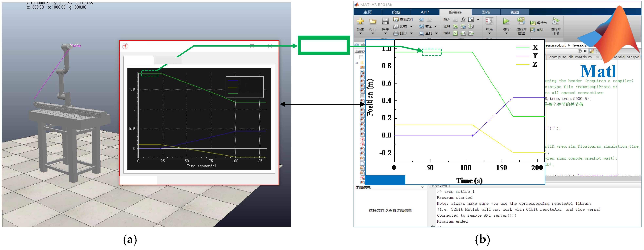
Task: Click the New (新建) plus icon
Action: pos(360,21)
